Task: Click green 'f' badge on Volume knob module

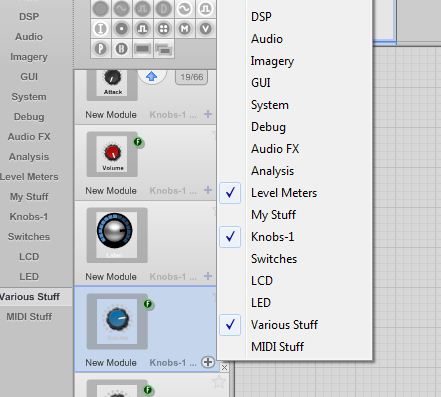Action: [138, 142]
